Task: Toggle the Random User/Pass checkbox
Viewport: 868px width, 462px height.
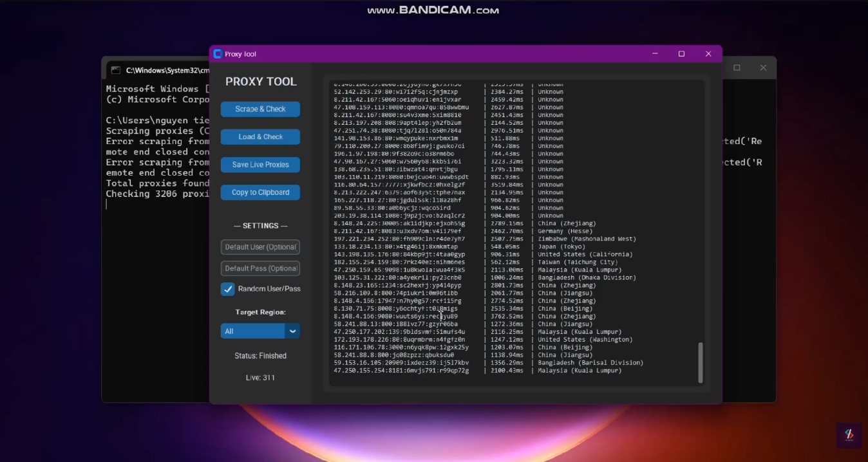Action: pyautogui.click(x=228, y=289)
